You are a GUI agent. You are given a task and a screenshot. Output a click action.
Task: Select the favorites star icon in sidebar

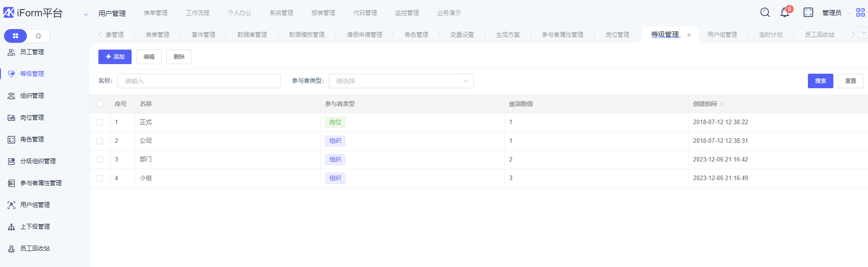[38, 36]
